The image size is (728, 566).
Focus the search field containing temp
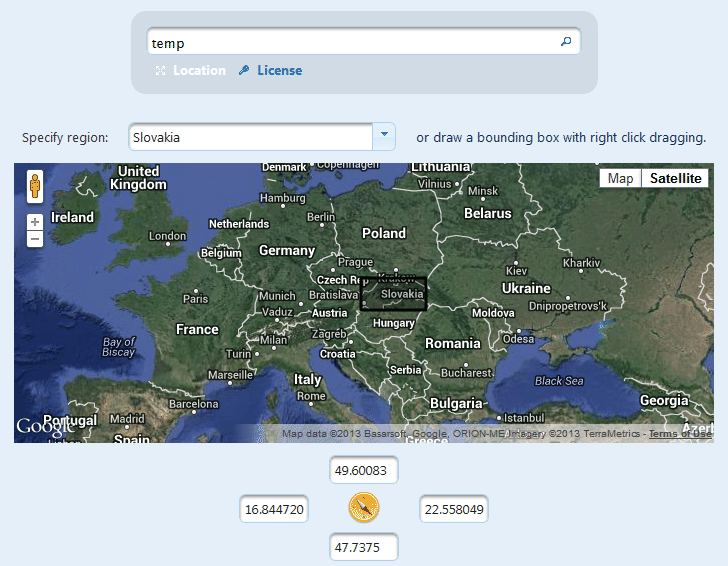[363, 41]
